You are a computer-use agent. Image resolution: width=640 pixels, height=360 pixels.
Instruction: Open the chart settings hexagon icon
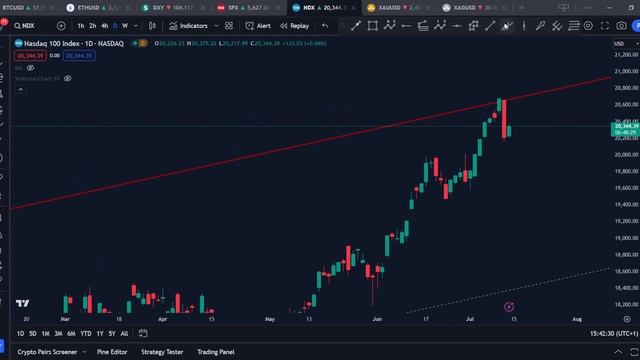[588, 26]
